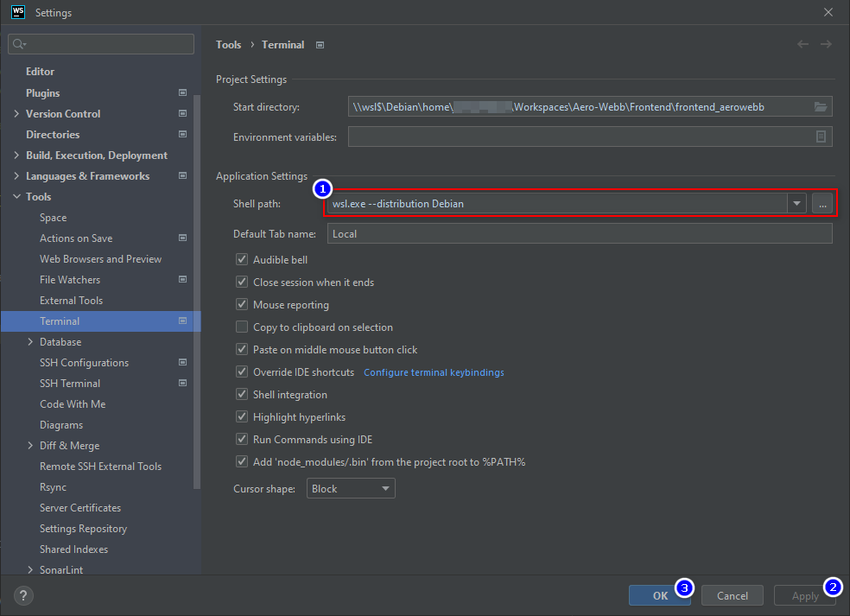Click project-level icon beside Actions on Save
Viewport: 850px width, 616px height.
tap(182, 238)
